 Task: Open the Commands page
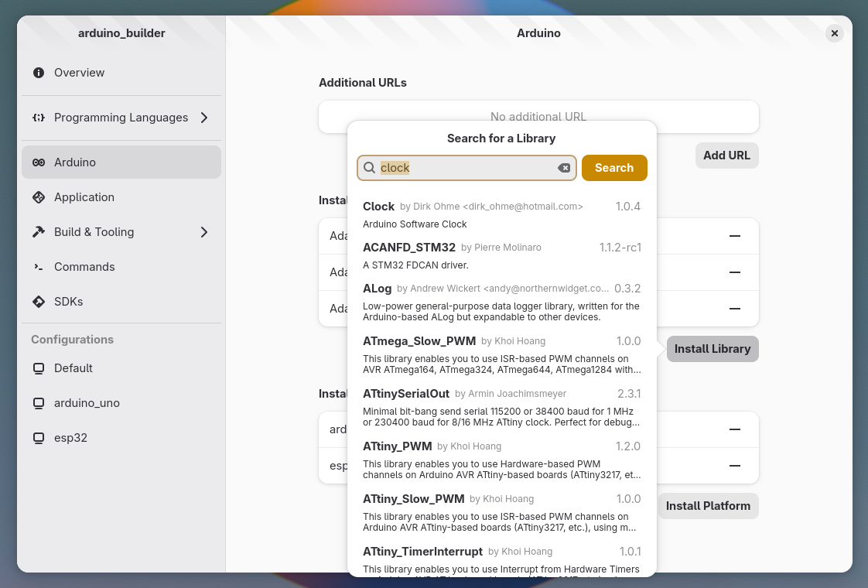click(x=121, y=267)
